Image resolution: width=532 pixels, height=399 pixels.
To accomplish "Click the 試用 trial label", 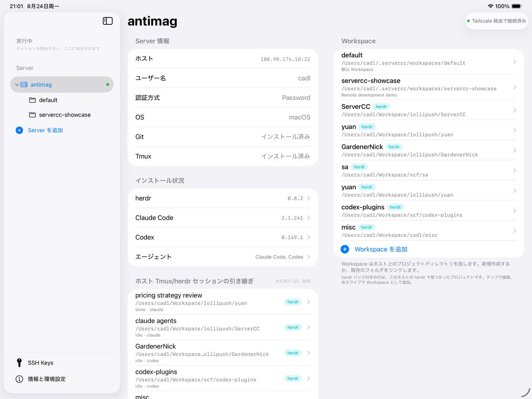I will 306,282.
